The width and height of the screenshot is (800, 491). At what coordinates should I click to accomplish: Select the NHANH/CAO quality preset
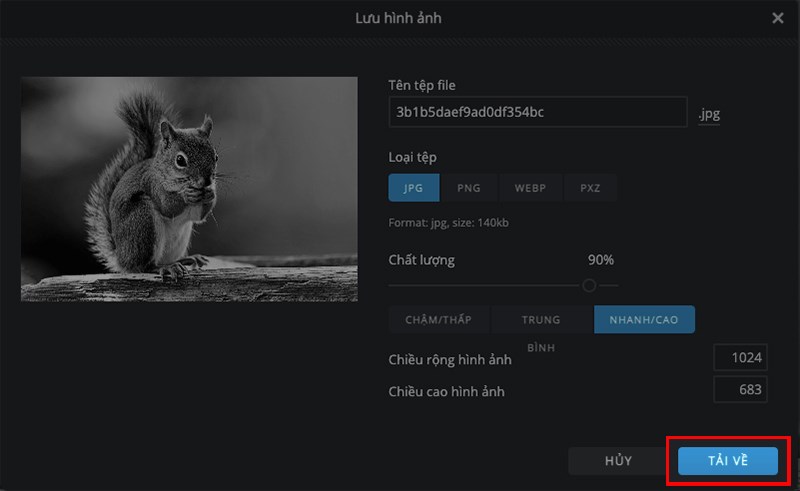644,320
